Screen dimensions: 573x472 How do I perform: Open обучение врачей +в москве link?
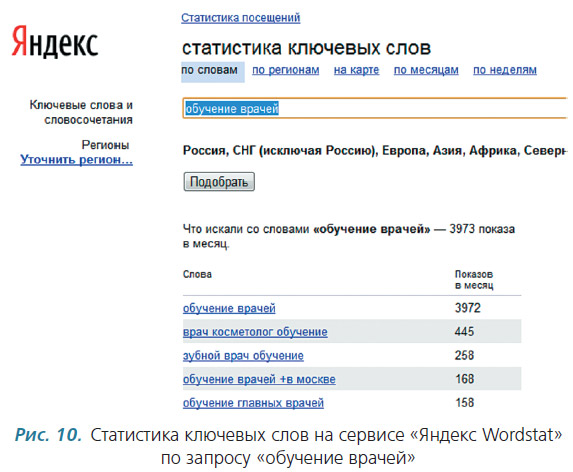[x=259, y=379]
